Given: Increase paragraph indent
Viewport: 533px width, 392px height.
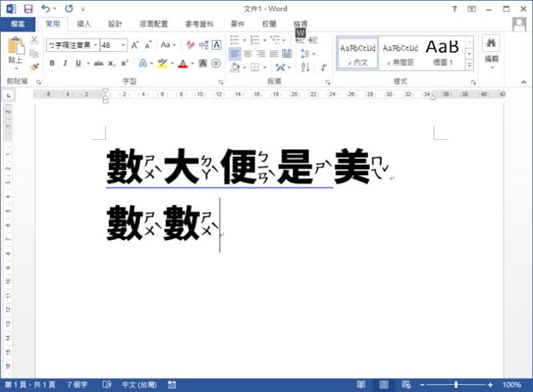Looking at the screenshot, I should click(x=313, y=40).
